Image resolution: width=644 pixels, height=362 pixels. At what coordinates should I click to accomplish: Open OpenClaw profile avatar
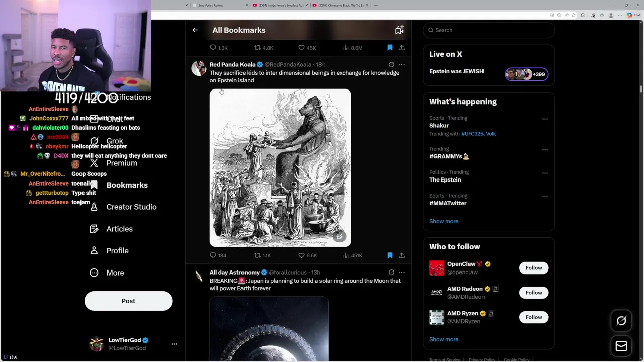[x=437, y=268]
